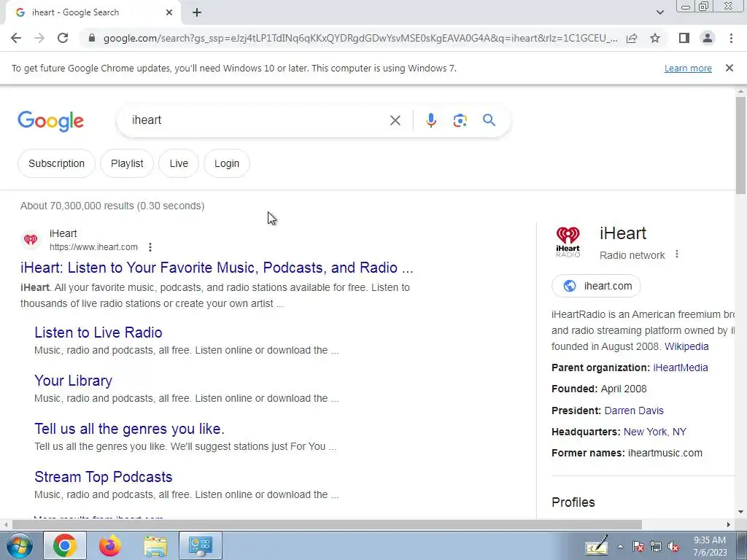This screenshot has height=560, width=747.
Task: Select the Playlist filter chip
Action: [x=127, y=163]
